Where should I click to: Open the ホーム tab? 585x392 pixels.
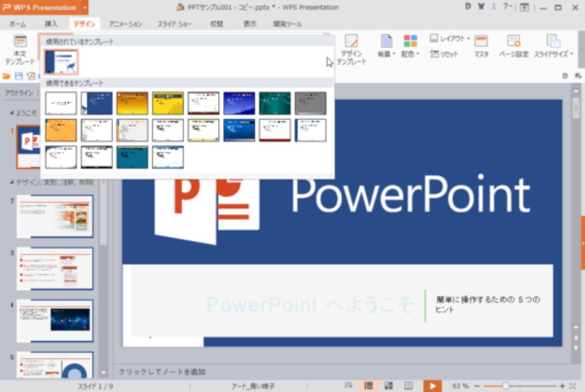(18, 24)
